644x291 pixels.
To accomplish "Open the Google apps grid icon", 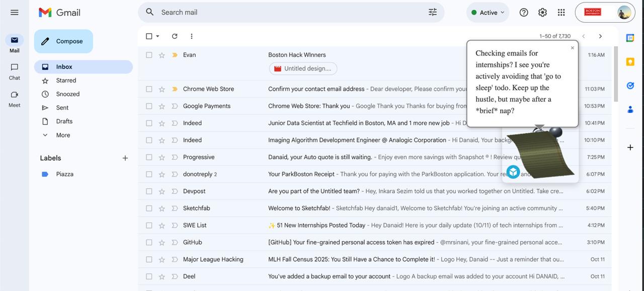I will 561,13.
